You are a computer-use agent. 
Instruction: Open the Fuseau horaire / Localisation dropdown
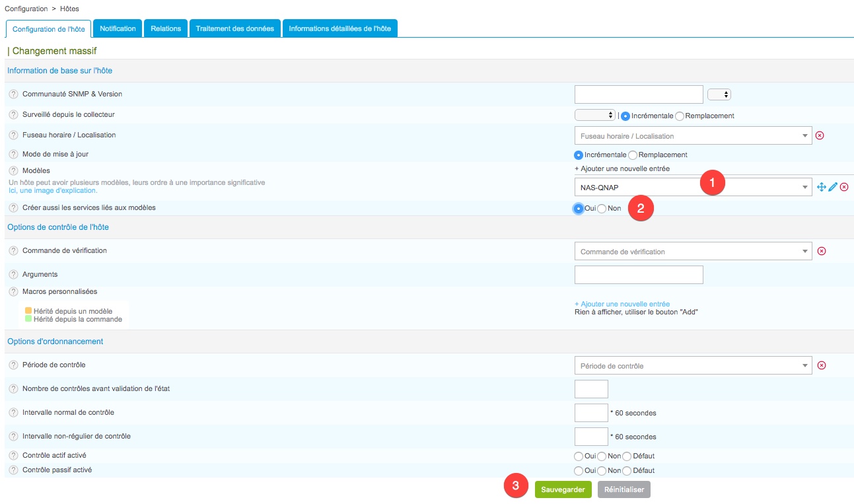(693, 135)
